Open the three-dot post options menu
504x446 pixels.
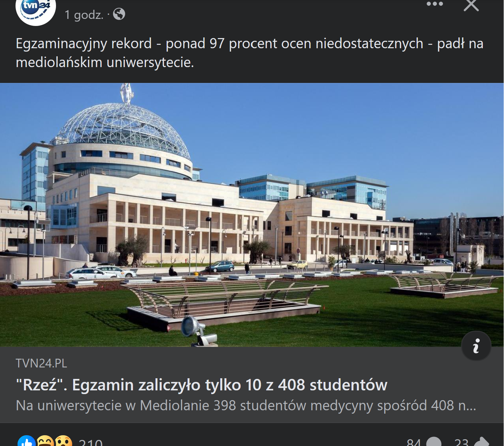tap(435, 4)
